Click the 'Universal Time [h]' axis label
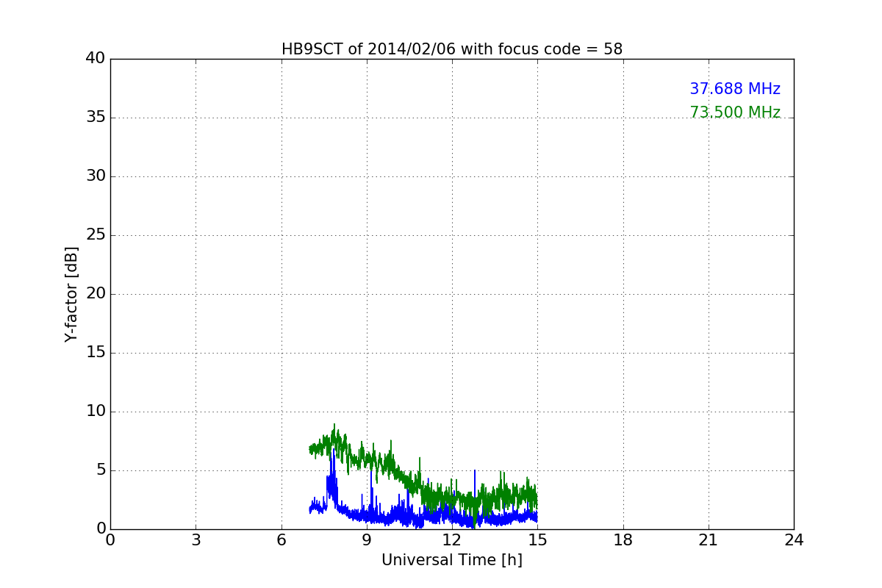The height and width of the screenshot is (588, 882). coord(452,560)
